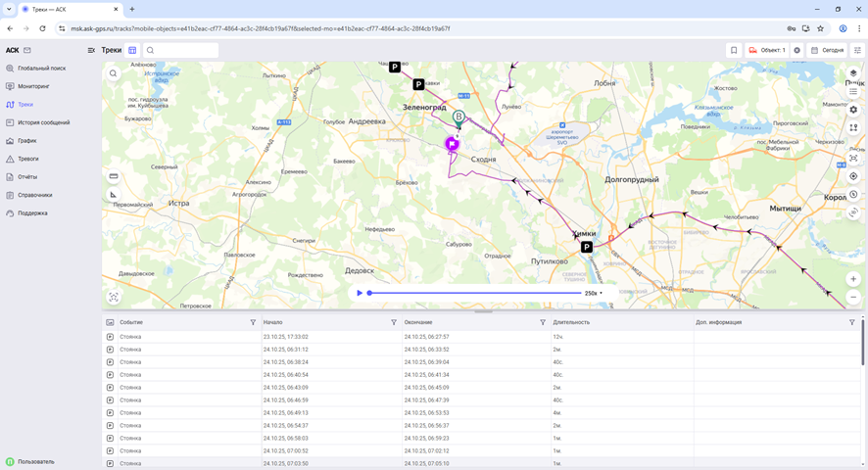This screenshot has width=868, height=470.
Task: Open the Сегодня date picker
Action: [x=827, y=50]
